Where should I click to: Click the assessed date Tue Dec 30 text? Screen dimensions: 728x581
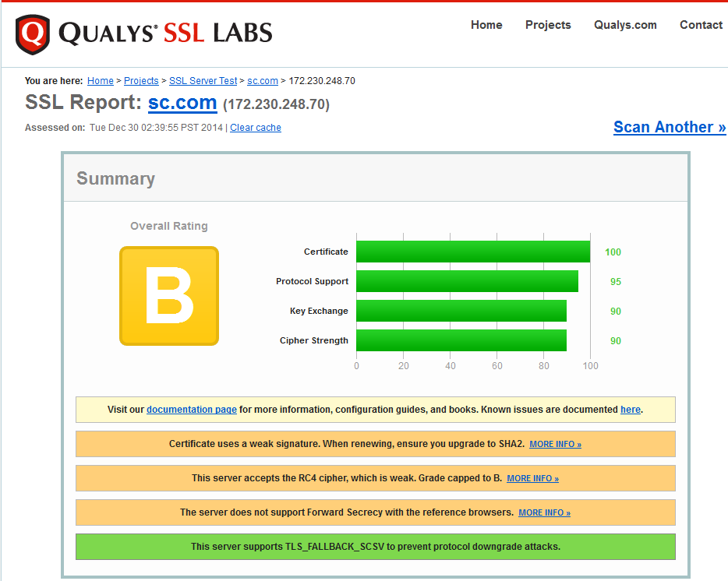[156, 128]
